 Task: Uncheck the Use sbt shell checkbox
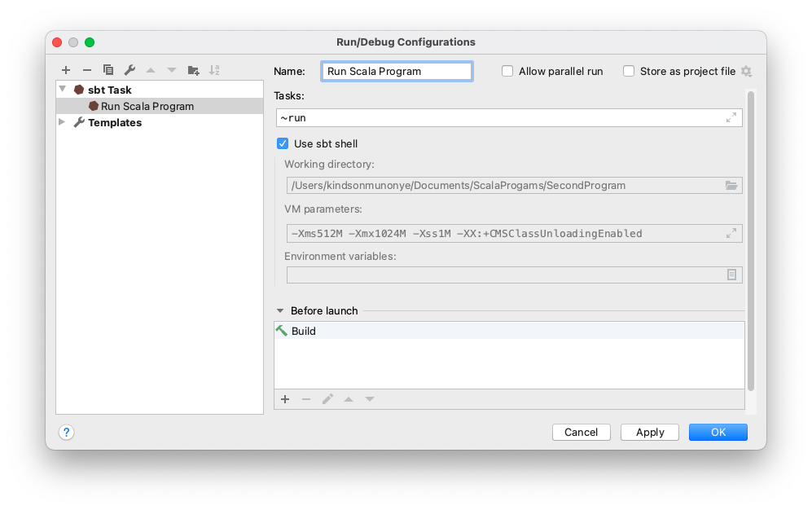coord(283,144)
